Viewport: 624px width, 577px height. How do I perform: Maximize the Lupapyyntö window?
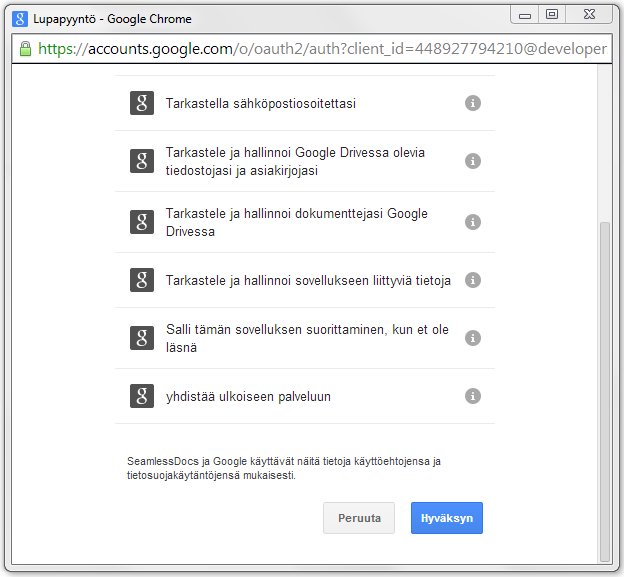[551, 14]
